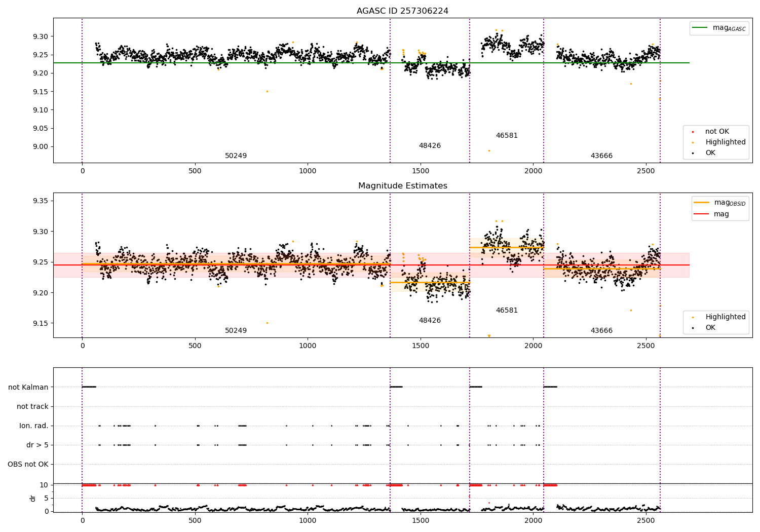Click 'OK' legend entry in Magnitude Estimates plot
Viewport: 760px width, 532px height.
[710, 328]
